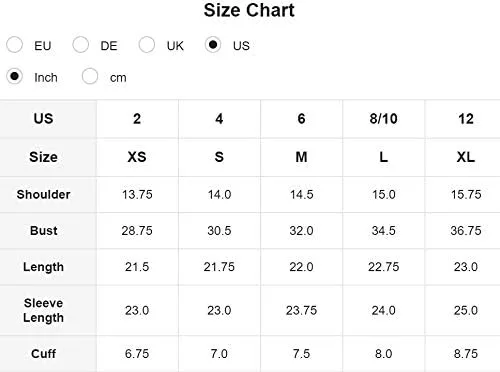The height and width of the screenshot is (372, 500).
Task: Select the US radio button
Action: [213, 45]
